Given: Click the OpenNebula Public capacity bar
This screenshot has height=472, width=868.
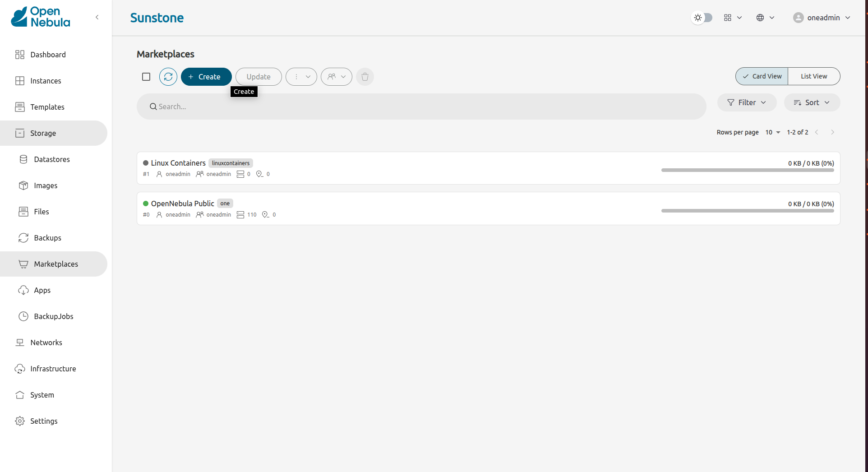Looking at the screenshot, I should 747,210.
